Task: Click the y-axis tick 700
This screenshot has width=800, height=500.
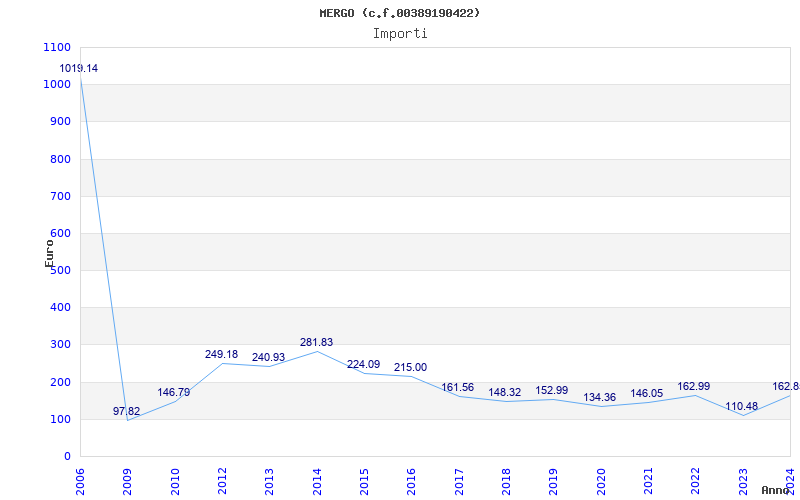Action: [60, 196]
